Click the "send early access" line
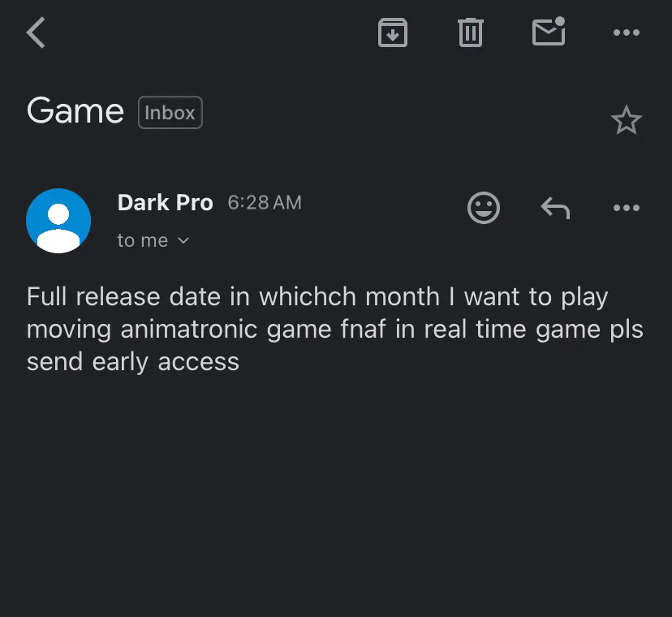672x617 pixels. click(133, 362)
